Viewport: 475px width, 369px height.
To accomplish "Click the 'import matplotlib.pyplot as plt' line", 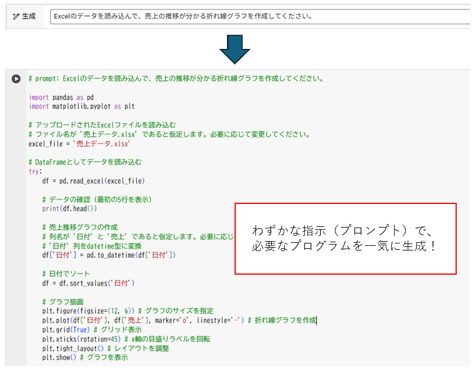I will (x=82, y=106).
